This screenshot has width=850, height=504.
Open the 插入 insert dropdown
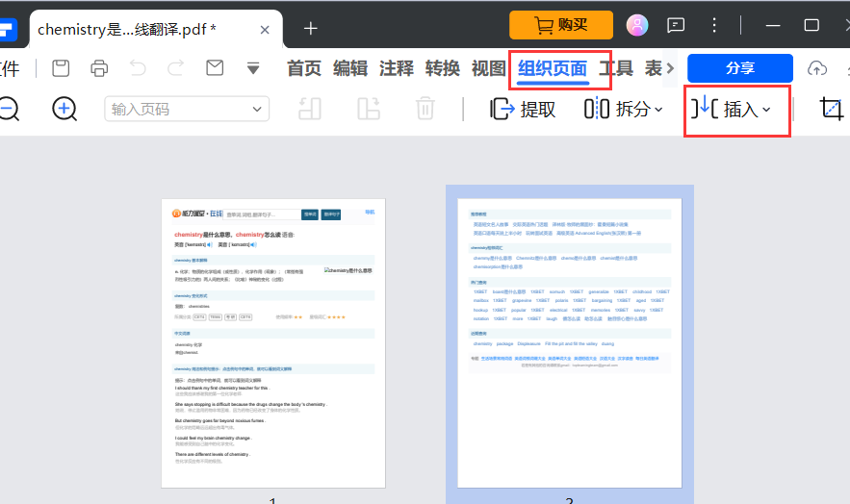(731, 110)
